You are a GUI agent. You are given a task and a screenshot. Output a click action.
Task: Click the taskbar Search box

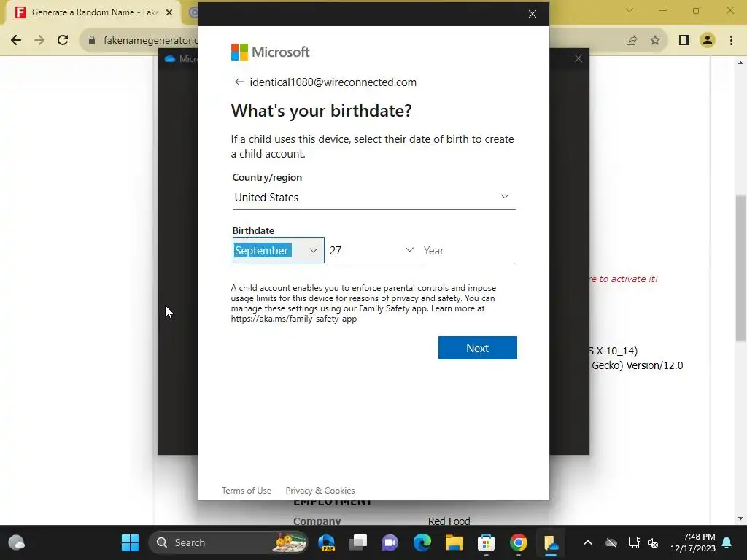(x=229, y=542)
